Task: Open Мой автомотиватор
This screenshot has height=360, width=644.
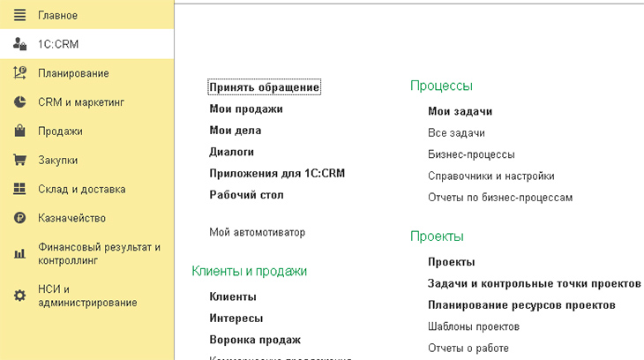Action: (x=258, y=232)
